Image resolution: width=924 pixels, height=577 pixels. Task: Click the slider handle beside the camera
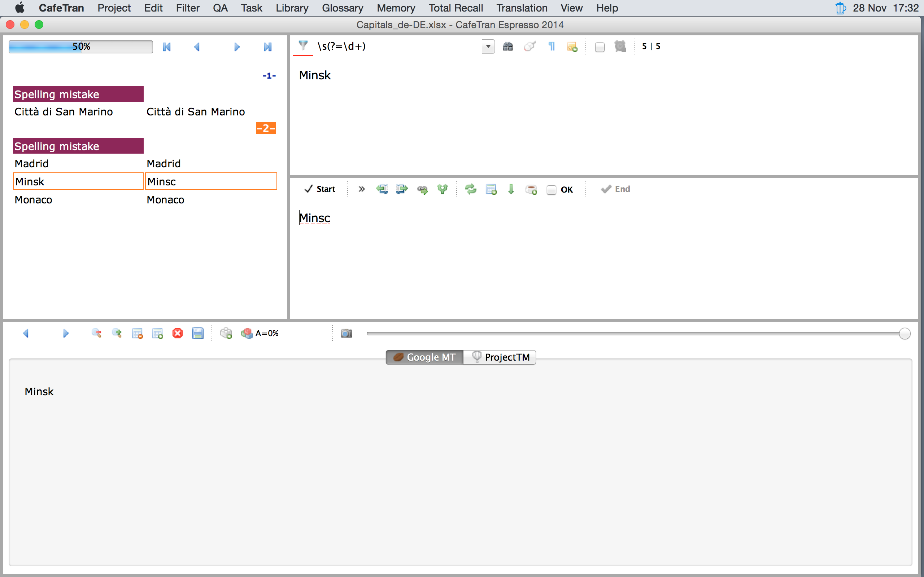pyautogui.click(x=904, y=334)
